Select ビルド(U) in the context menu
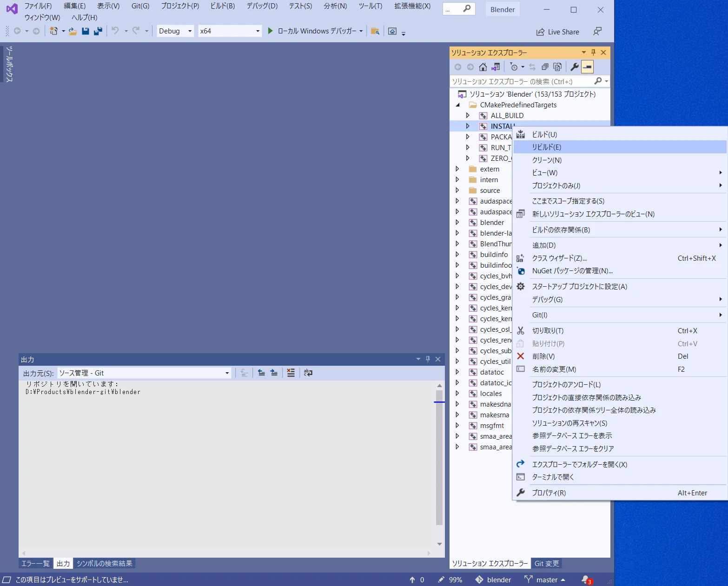 click(620, 134)
